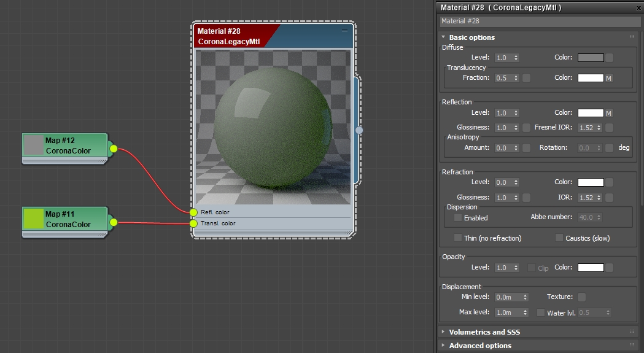
Task: Click the material name field Material #28
Action: [540, 21]
